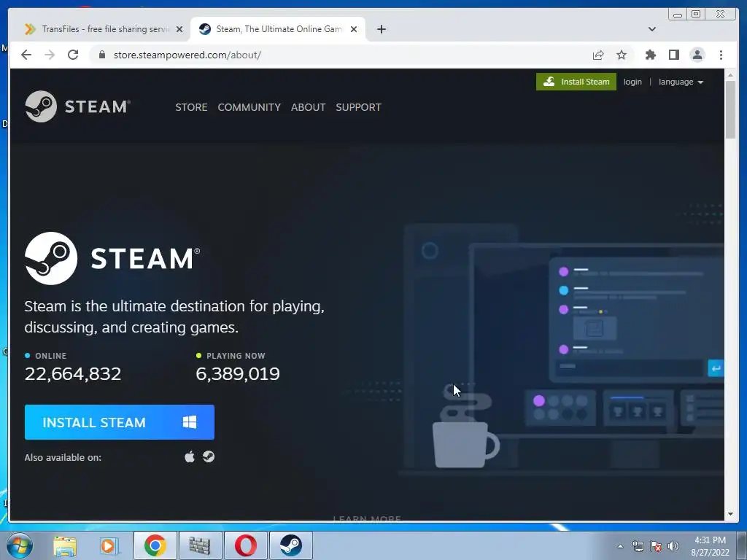The image size is (747, 560).
Task: Close the TransFiles tab
Action: 179,29
